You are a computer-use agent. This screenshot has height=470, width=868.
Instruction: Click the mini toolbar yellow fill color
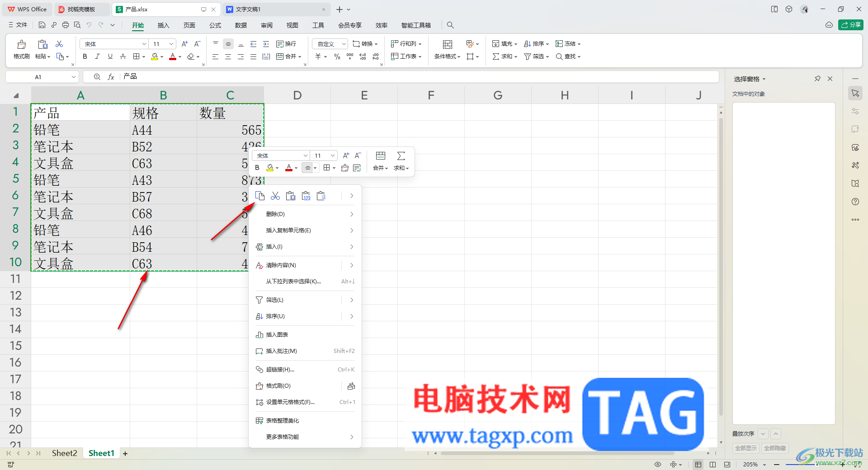tap(270, 168)
